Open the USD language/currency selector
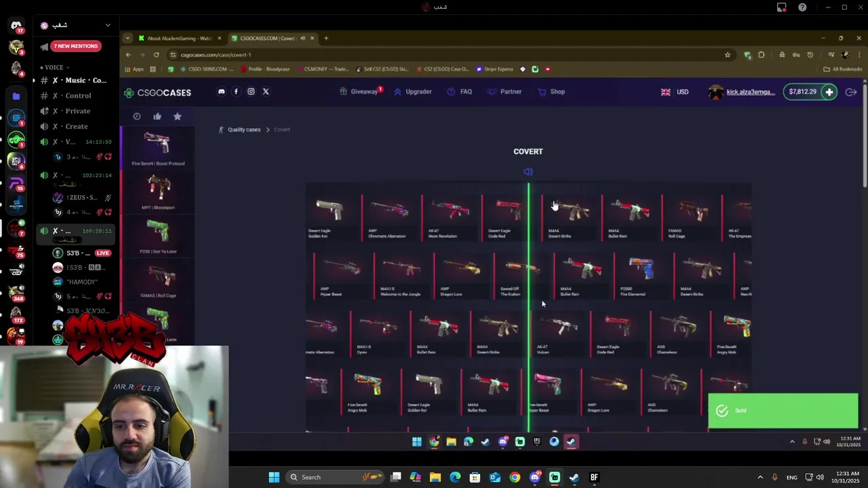Screen dimensions: 868x488 click(x=675, y=91)
